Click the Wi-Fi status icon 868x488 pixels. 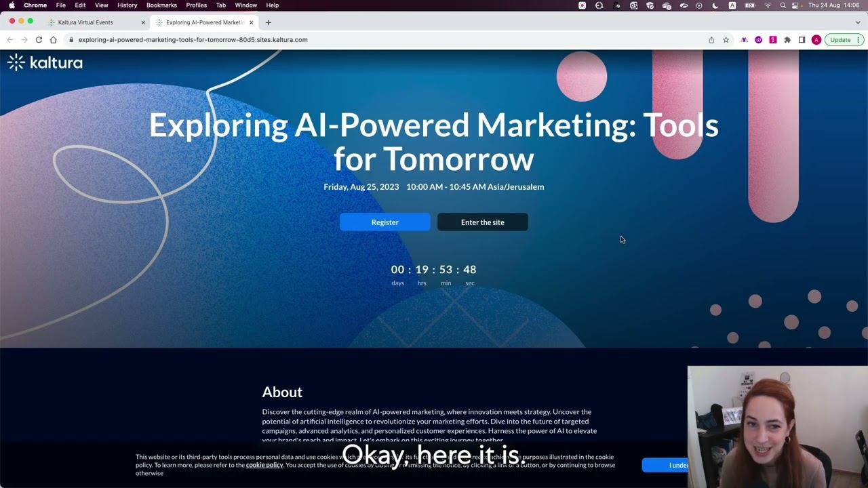point(768,5)
